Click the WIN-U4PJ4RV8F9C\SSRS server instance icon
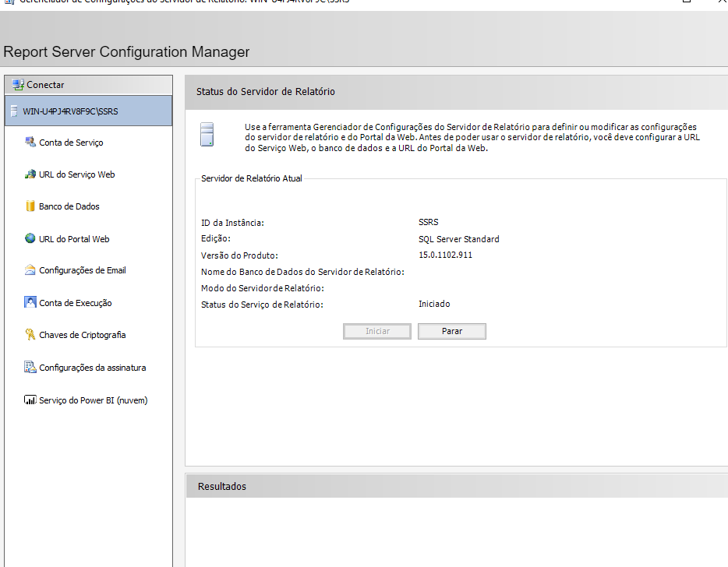 coord(14,111)
